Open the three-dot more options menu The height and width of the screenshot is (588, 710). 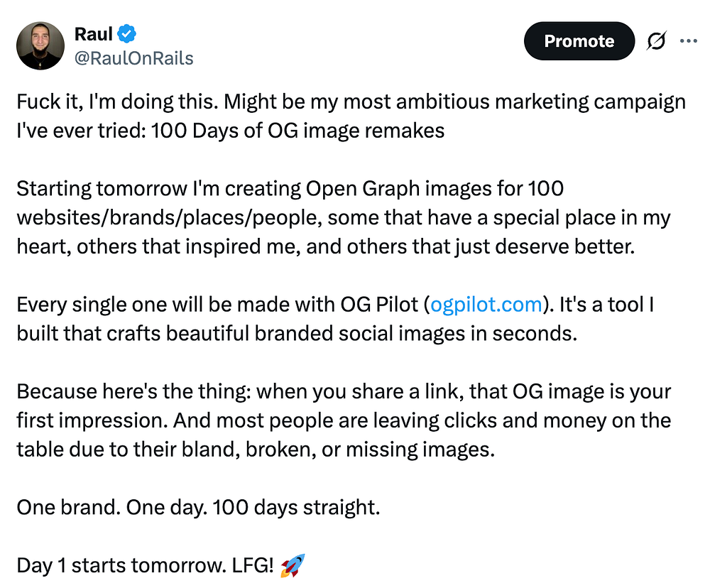(688, 41)
